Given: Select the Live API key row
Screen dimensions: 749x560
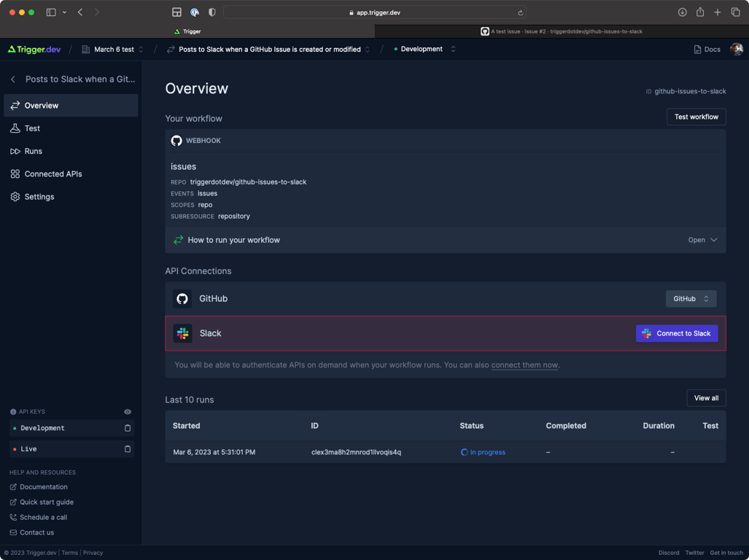Looking at the screenshot, I should coord(71,448).
